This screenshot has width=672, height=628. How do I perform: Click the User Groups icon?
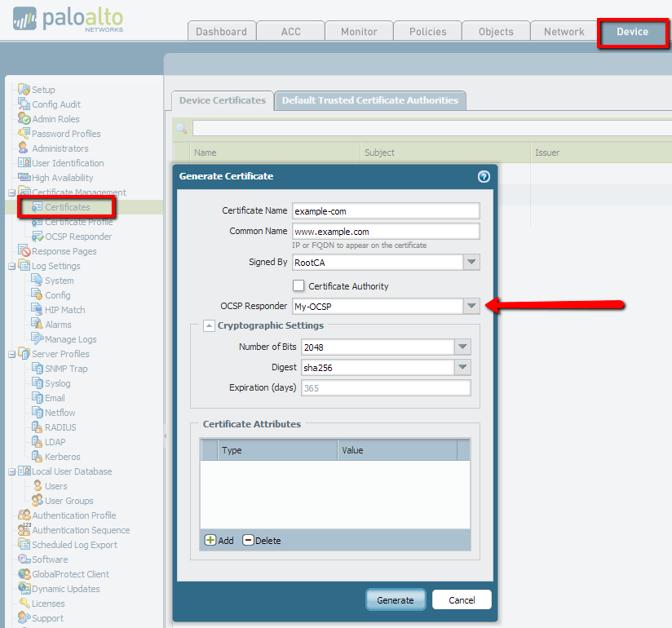(38, 500)
